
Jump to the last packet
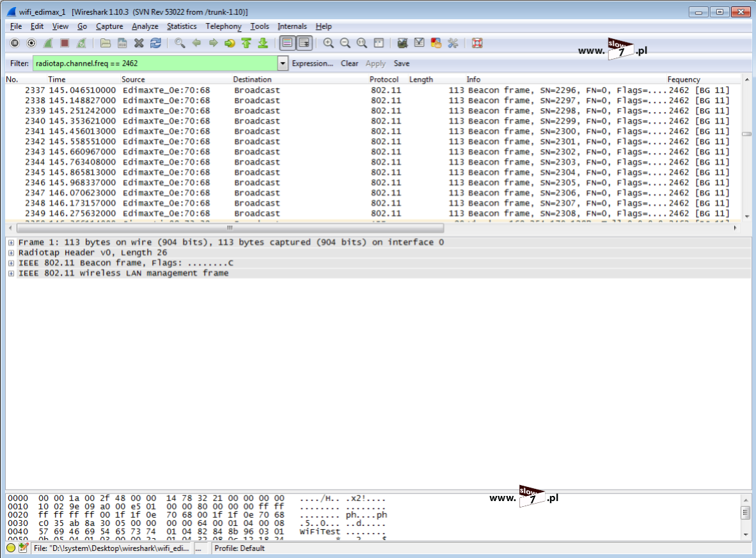[x=263, y=44]
